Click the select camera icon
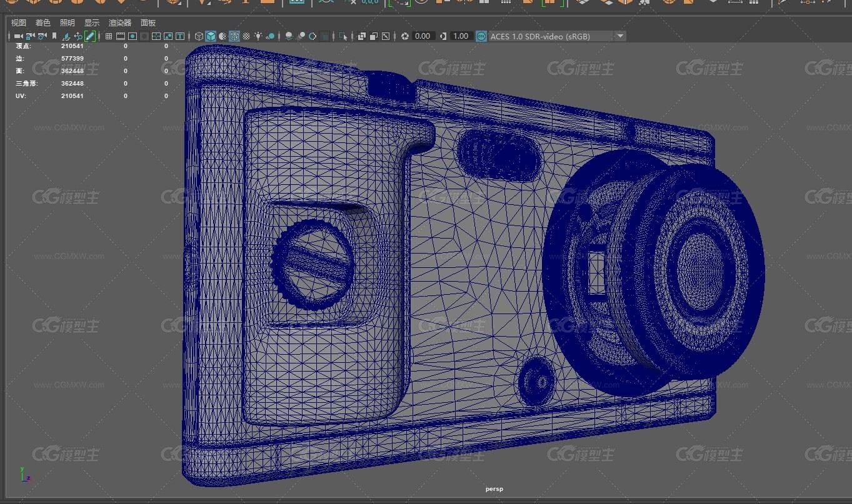 [x=18, y=36]
